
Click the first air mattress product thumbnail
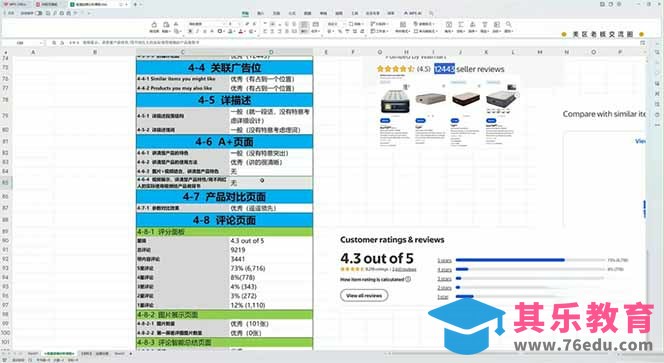[x=395, y=101]
